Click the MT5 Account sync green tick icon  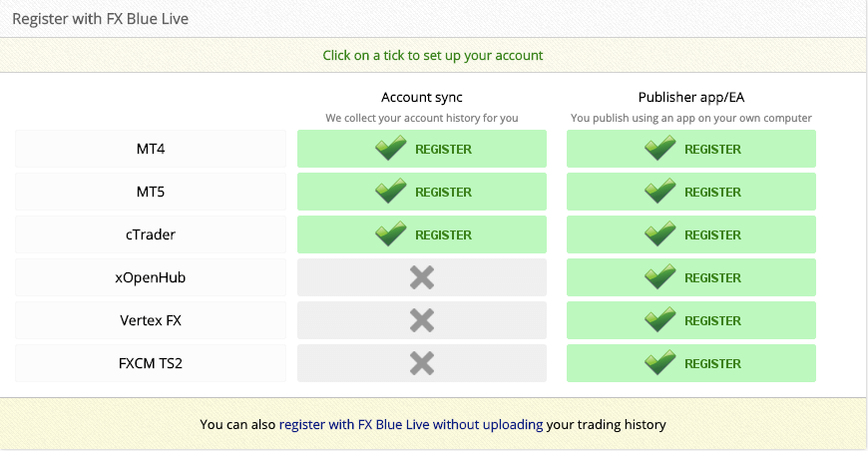(391, 192)
